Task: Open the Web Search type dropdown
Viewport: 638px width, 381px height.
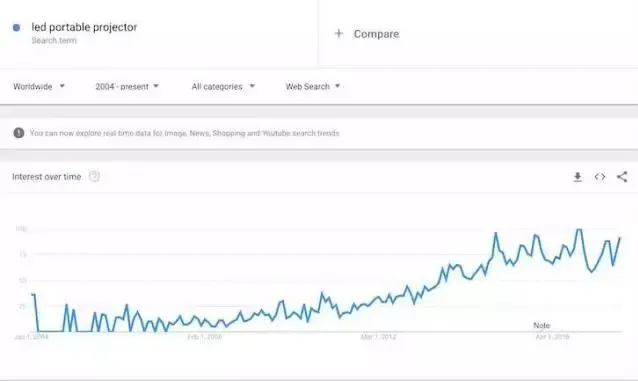Action: (312, 86)
